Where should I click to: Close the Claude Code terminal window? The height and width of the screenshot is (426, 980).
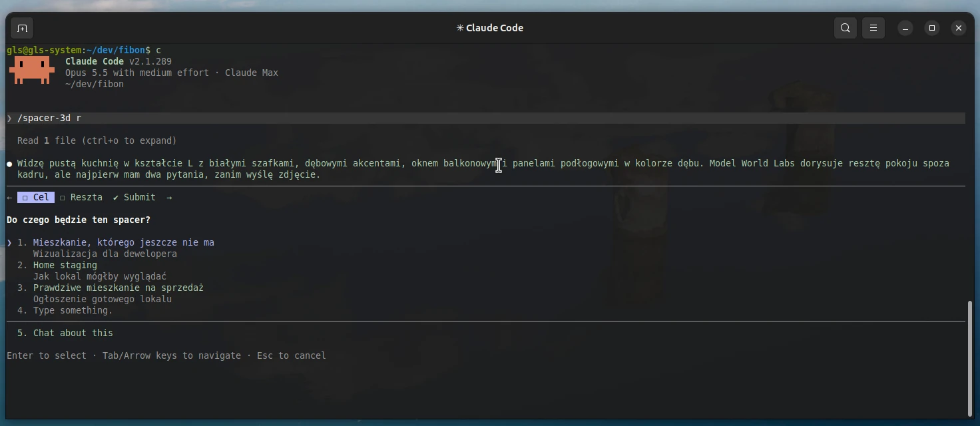click(x=959, y=28)
